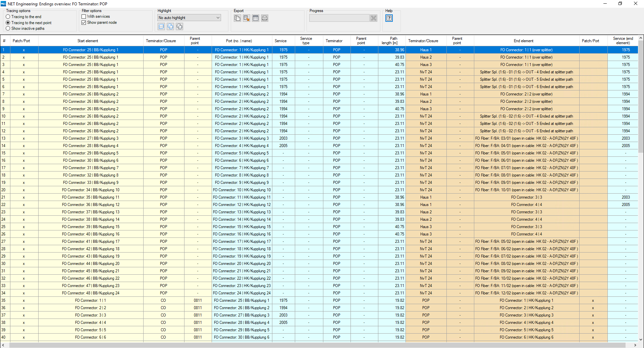Image resolution: width=644 pixels, height=348 pixels.
Task: Select row 14 with FO Connector 28
Action: point(91,146)
